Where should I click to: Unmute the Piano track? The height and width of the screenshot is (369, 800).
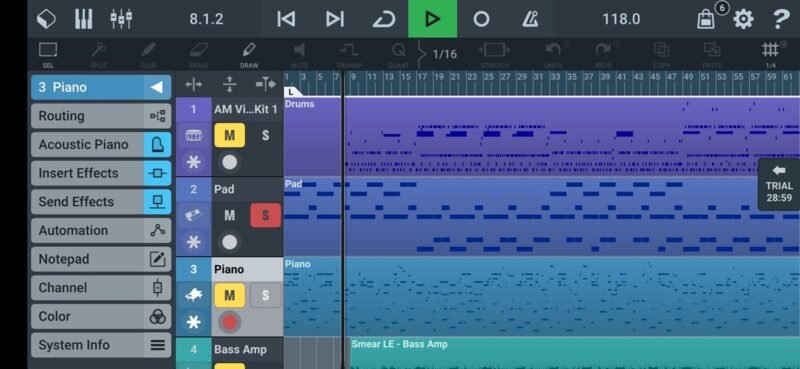click(230, 295)
